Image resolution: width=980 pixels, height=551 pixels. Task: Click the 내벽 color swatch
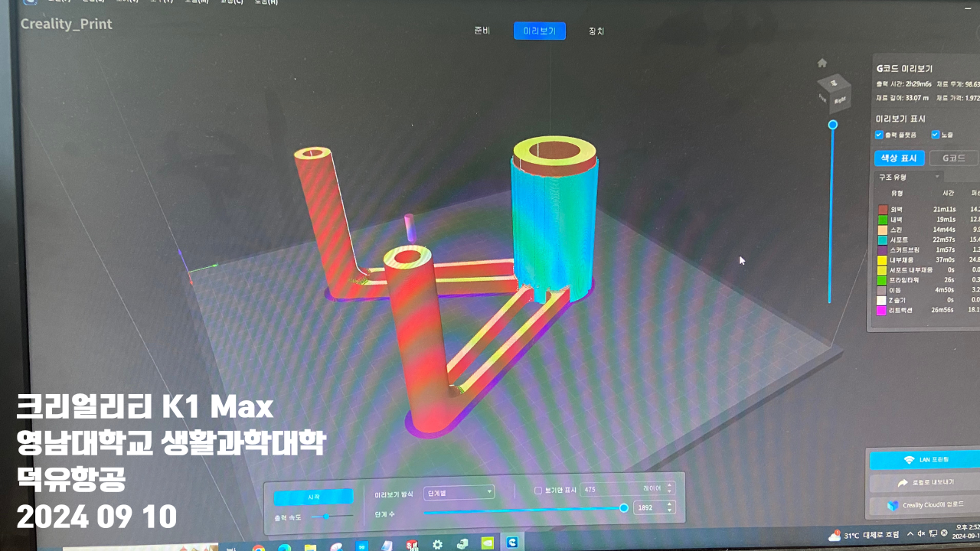(x=883, y=220)
